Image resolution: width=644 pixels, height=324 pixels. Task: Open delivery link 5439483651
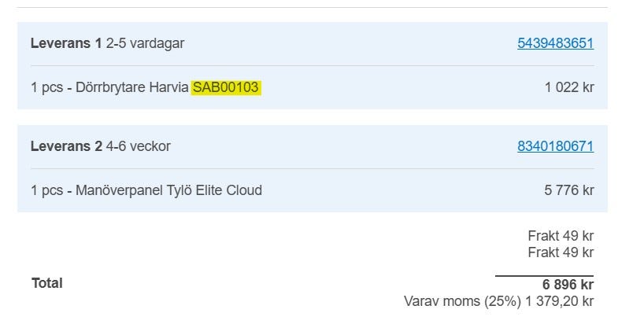pyautogui.click(x=555, y=43)
